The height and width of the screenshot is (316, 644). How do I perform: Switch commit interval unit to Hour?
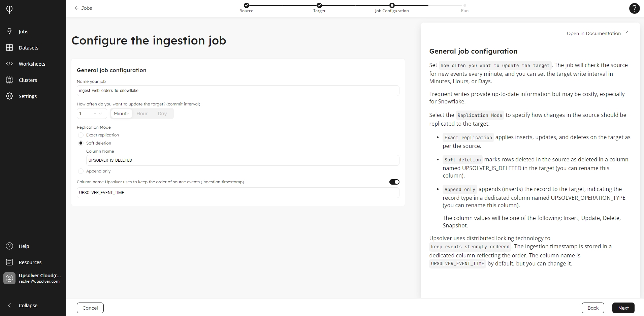(142, 114)
